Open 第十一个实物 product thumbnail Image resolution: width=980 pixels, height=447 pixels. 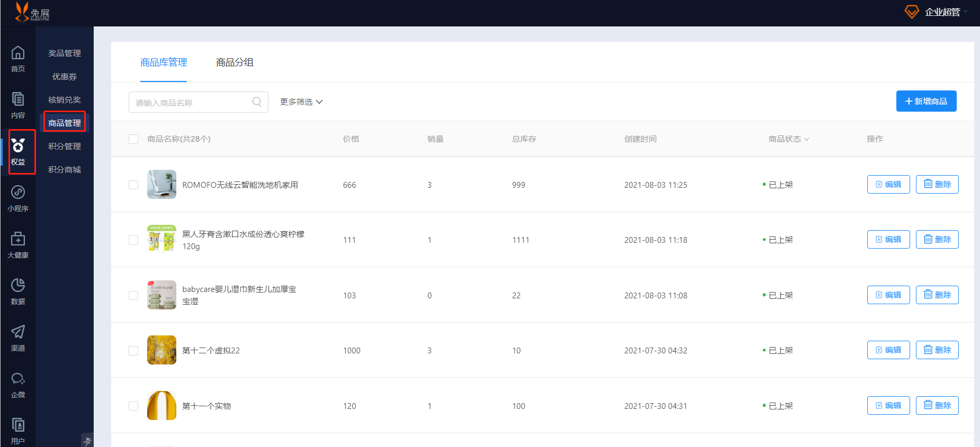point(161,405)
